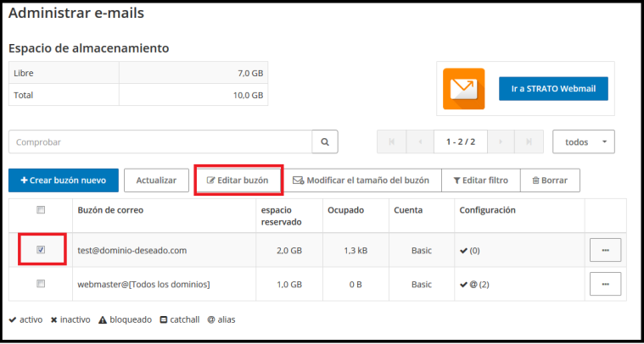The image size is (644, 344).
Task: Uncheck the test@dominio-deseado.com mailbox checkbox
Action: [x=41, y=250]
